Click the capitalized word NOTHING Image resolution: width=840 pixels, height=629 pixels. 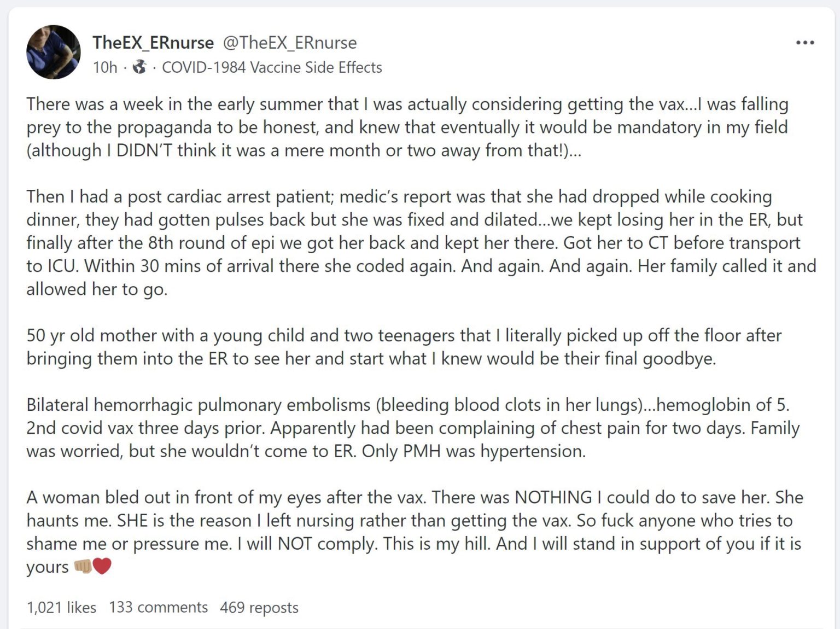pyautogui.click(x=553, y=497)
